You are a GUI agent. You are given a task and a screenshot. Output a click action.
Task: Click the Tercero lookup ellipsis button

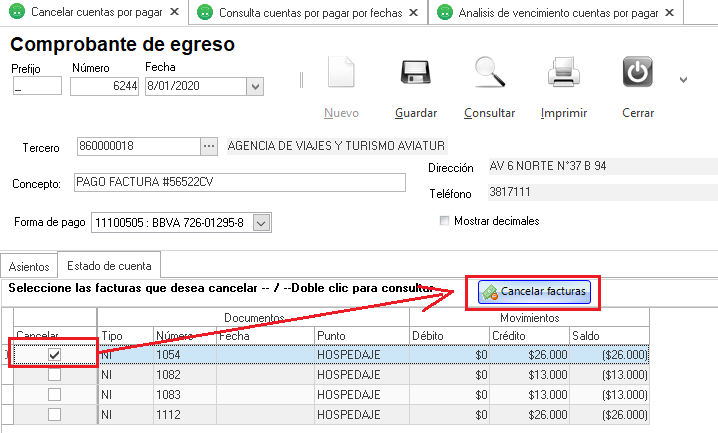coord(209,147)
